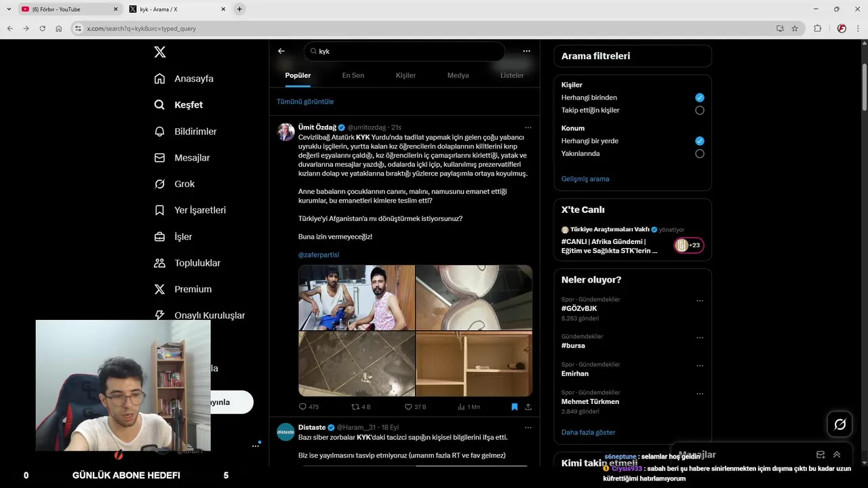
Task: Open Ümit Özdağ profile avatar
Action: click(286, 131)
